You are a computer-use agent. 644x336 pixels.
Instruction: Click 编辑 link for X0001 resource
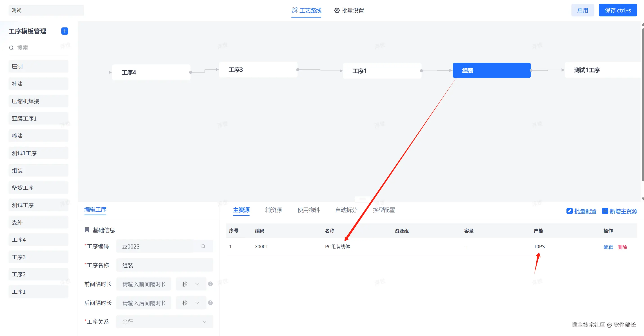(608, 247)
